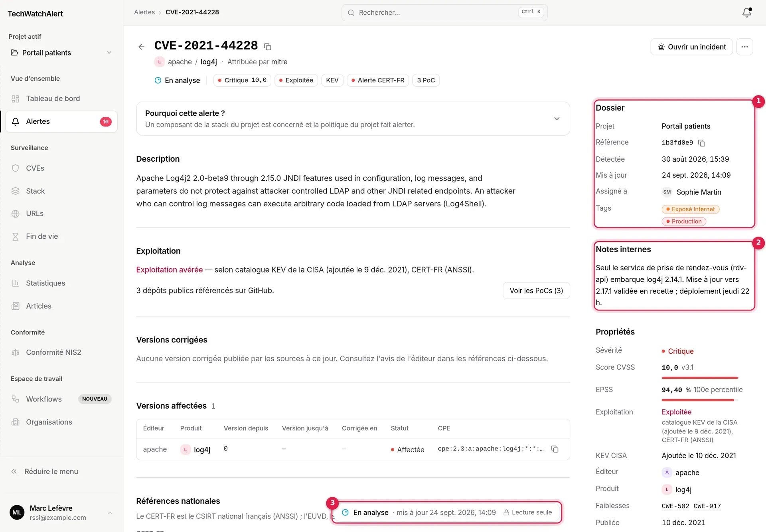Click the Alerte CERT-FR badge
The width and height of the screenshot is (766, 532).
(x=377, y=80)
